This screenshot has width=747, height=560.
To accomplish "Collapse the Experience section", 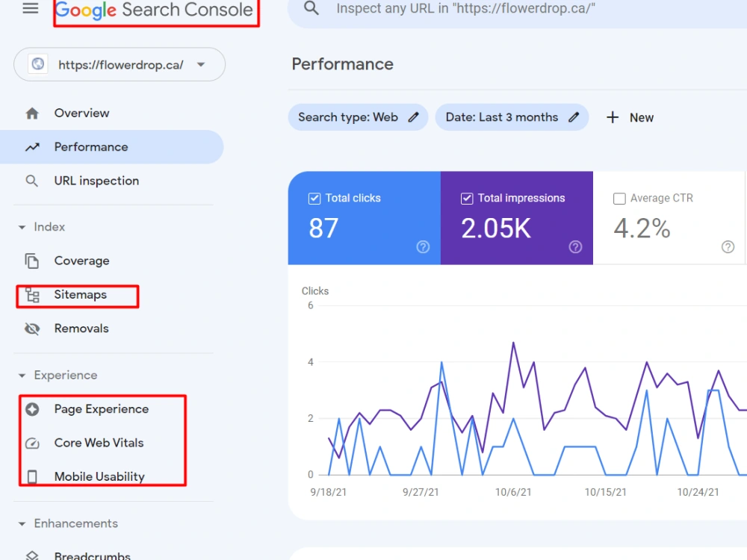I will point(58,376).
